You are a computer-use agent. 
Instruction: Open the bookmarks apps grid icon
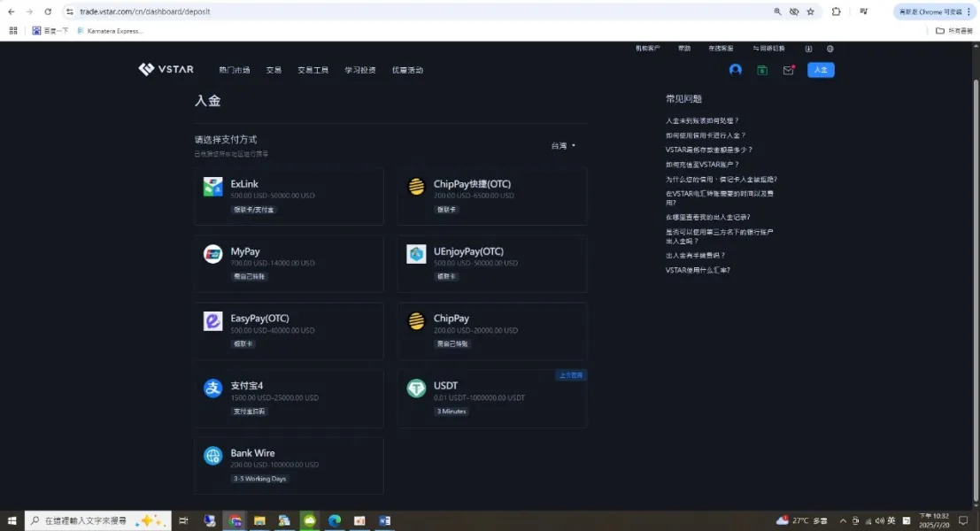click(13, 31)
